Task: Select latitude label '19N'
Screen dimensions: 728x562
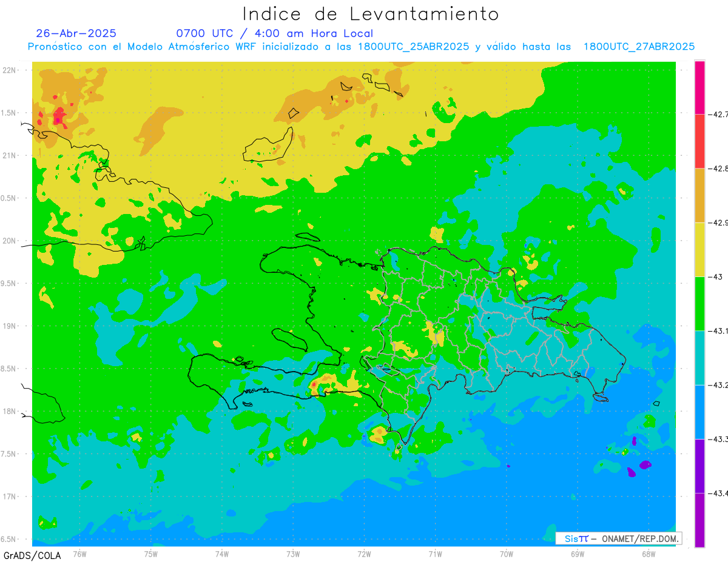Action: [10, 326]
